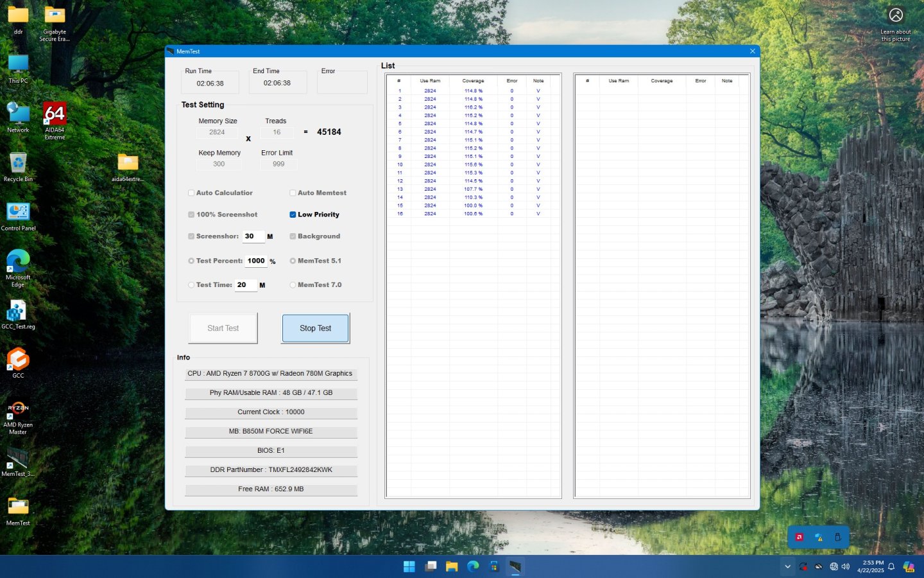924x578 pixels.
Task: Click the Start Test button
Action: [x=223, y=328]
